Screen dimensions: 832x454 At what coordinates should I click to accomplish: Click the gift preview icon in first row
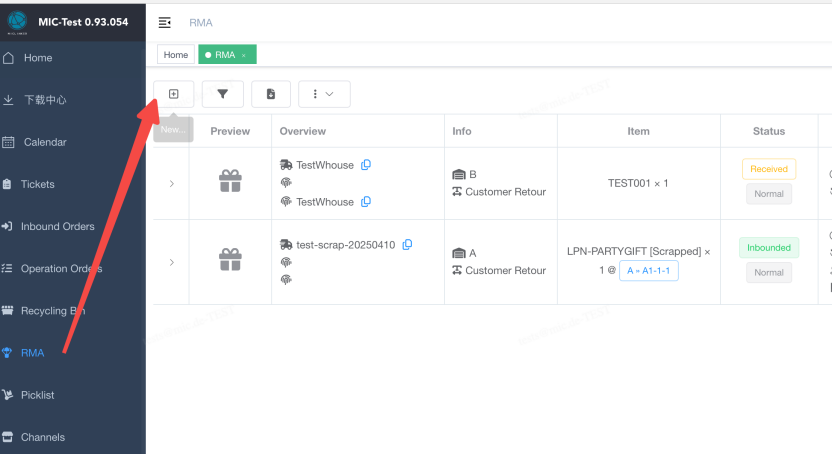pyautogui.click(x=230, y=182)
